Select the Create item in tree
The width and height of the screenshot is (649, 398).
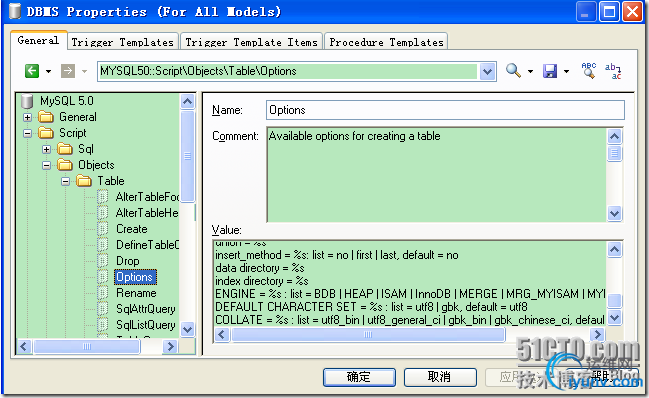tap(132, 229)
